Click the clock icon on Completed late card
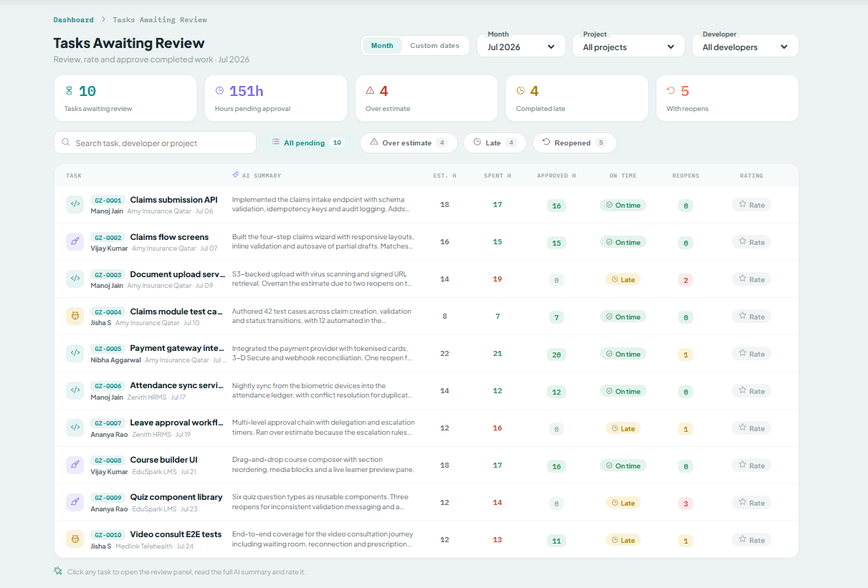The width and height of the screenshot is (868, 588). pyautogui.click(x=520, y=91)
